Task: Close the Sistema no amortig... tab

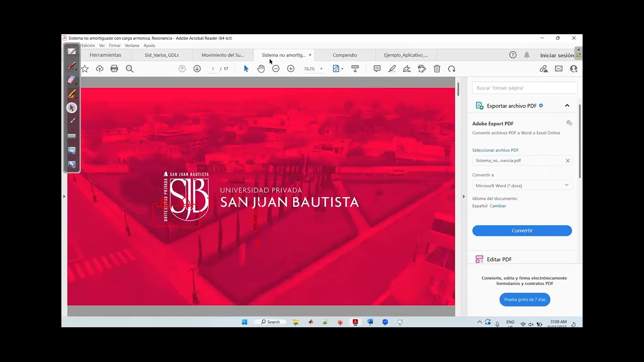Action: click(x=310, y=55)
